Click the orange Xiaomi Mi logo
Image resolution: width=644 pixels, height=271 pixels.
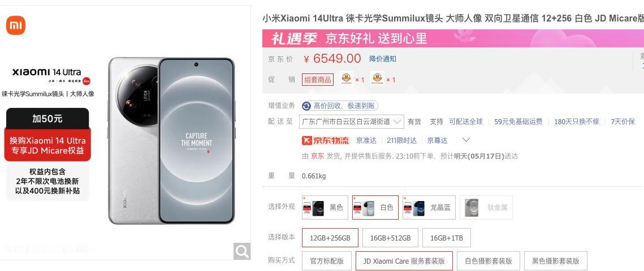[16, 25]
